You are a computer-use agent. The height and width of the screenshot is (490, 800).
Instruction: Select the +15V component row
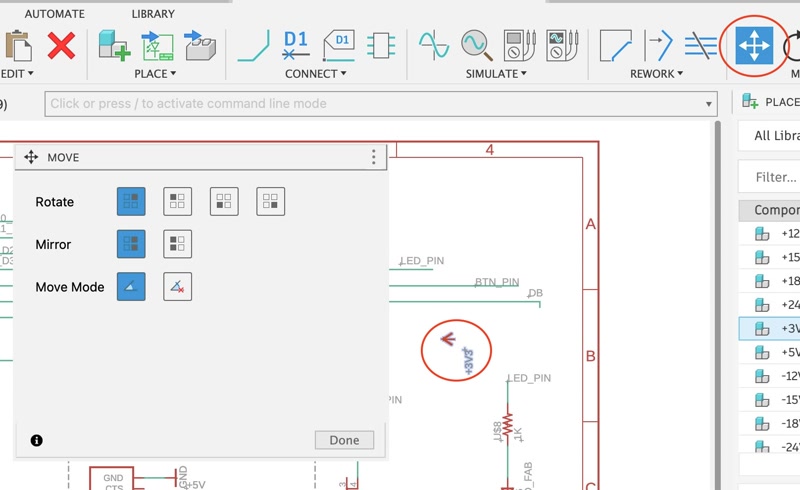click(769, 257)
